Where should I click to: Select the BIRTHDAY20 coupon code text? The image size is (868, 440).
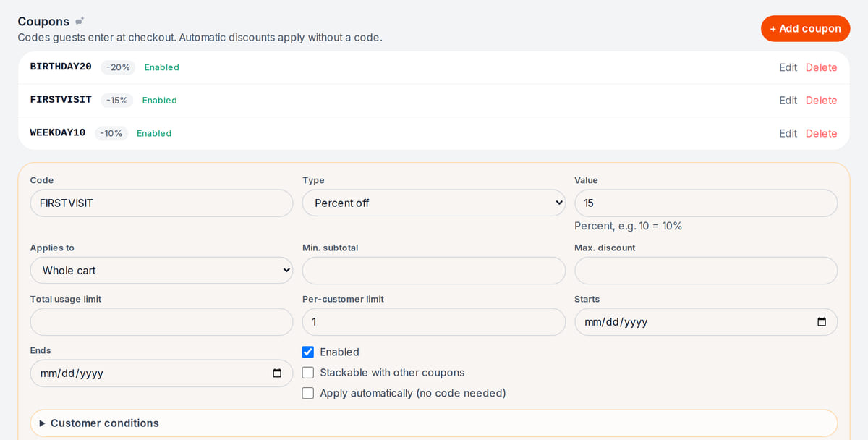(x=61, y=67)
